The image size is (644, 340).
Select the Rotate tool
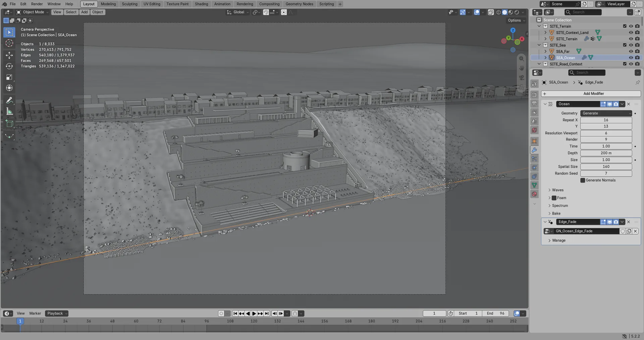[x=9, y=66]
